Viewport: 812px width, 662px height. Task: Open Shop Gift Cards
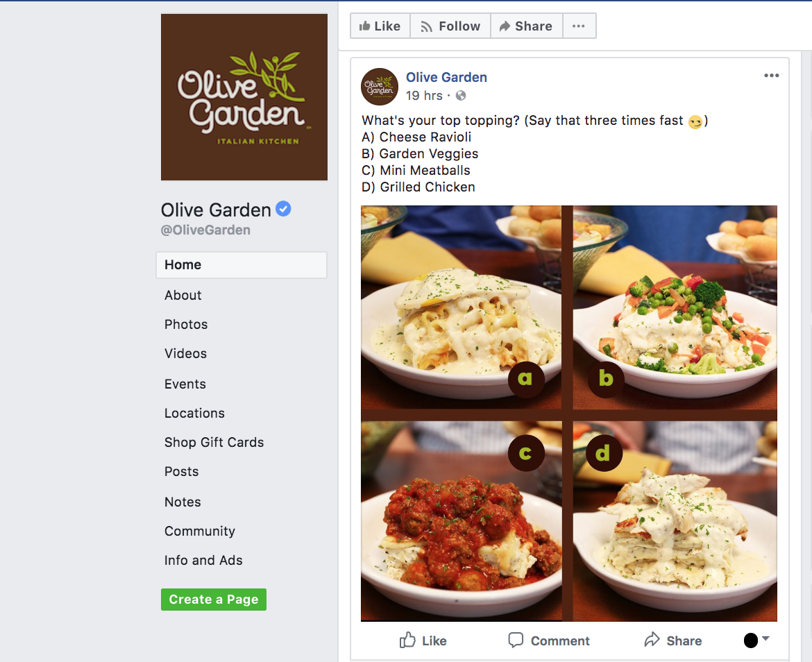click(x=214, y=443)
